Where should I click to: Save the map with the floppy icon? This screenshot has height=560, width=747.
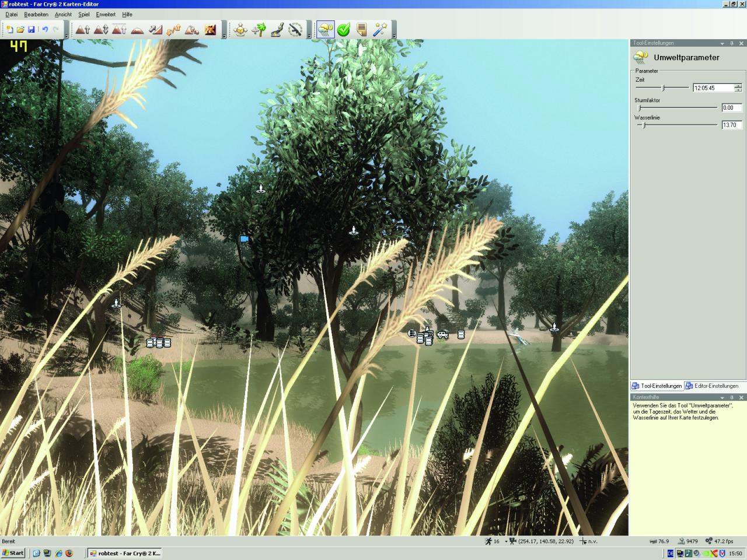pyautogui.click(x=32, y=29)
